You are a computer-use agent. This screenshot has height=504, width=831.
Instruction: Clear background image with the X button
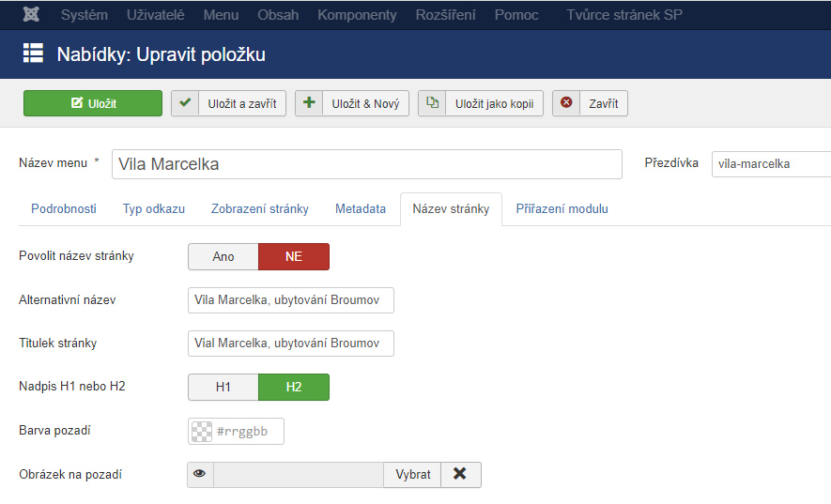click(x=460, y=474)
